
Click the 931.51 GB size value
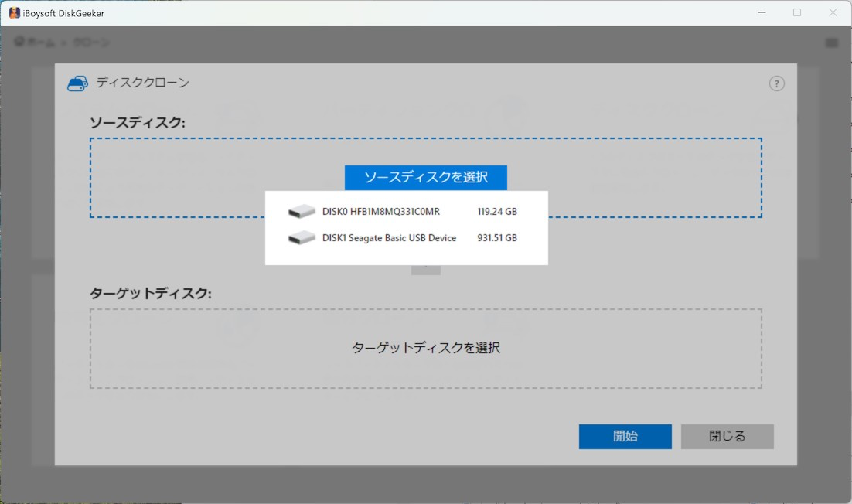pos(496,237)
